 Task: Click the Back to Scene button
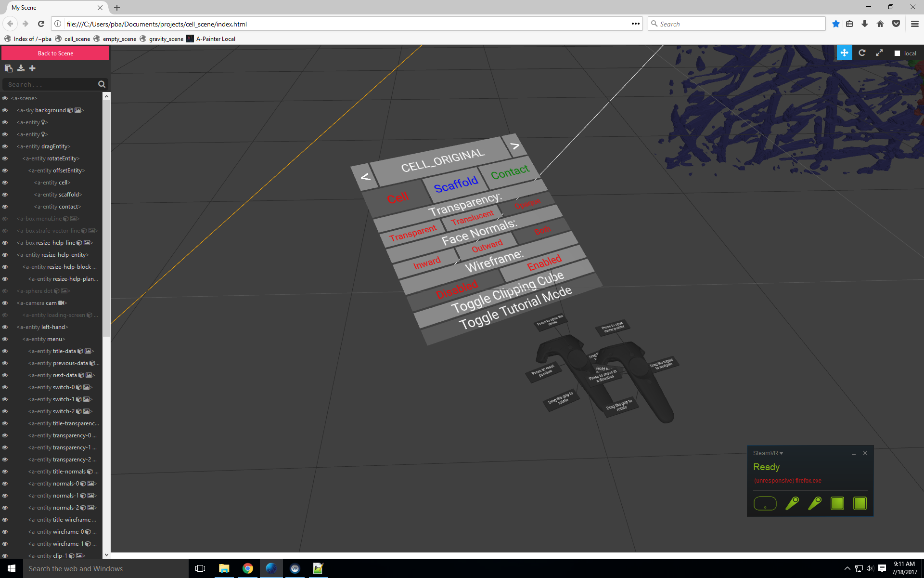[55, 53]
